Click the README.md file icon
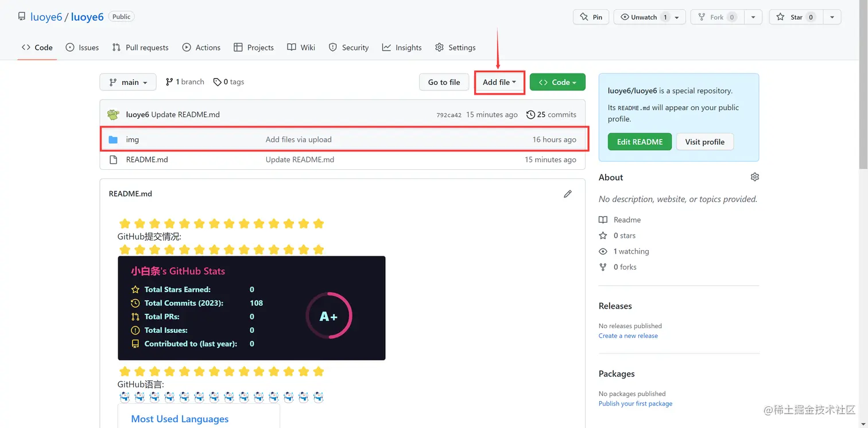This screenshot has height=428, width=868. point(113,159)
